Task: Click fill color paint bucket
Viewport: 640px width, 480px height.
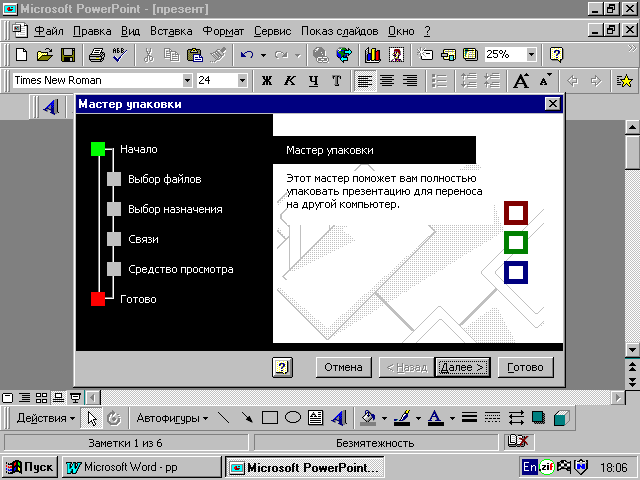Action: [368, 418]
